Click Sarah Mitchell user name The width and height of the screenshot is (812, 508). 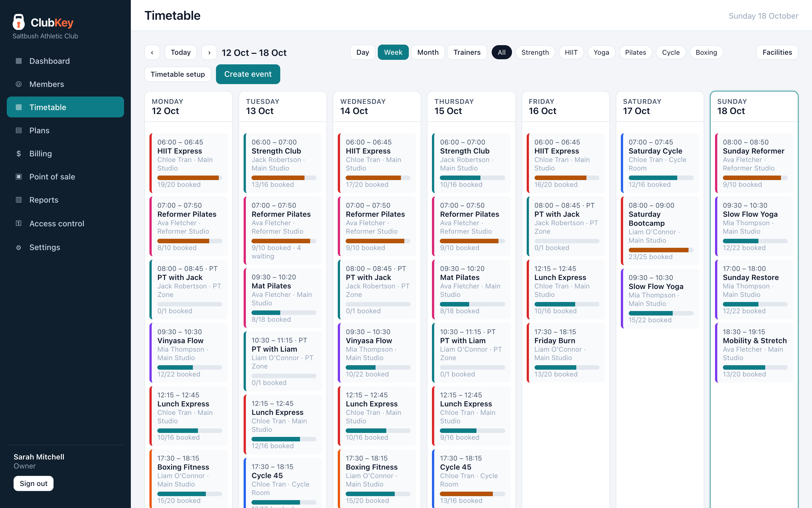[39, 457]
